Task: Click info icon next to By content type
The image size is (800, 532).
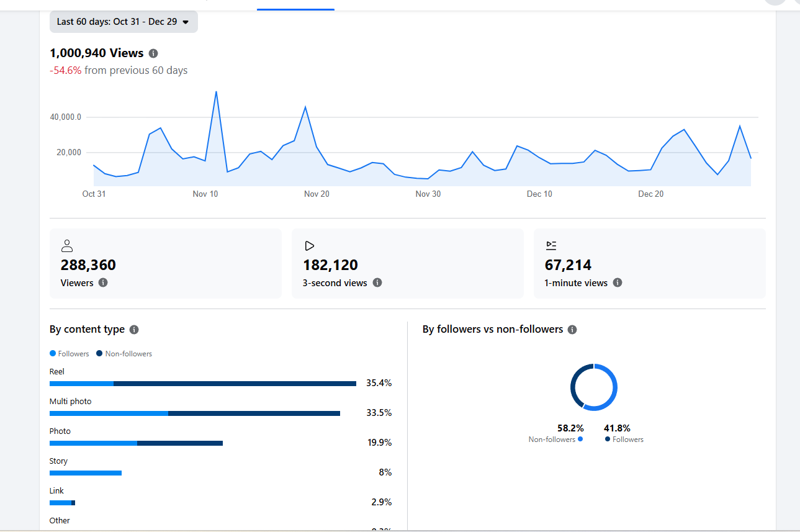Action: click(x=134, y=330)
